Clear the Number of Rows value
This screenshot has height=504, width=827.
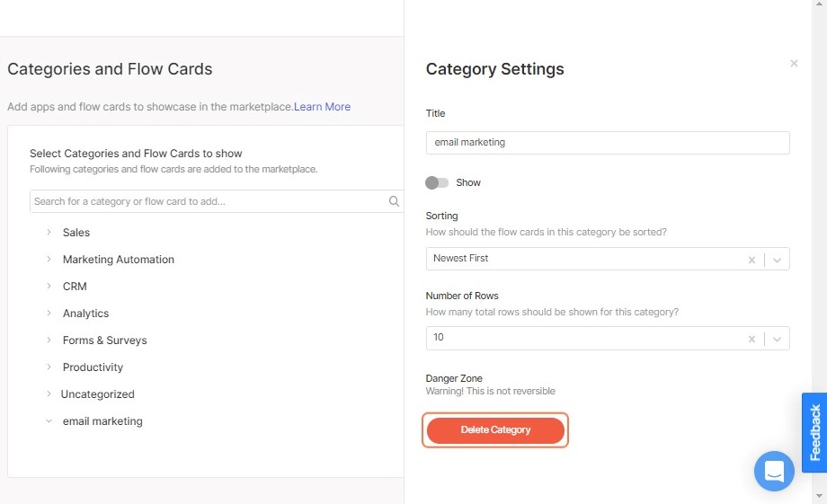click(x=751, y=339)
